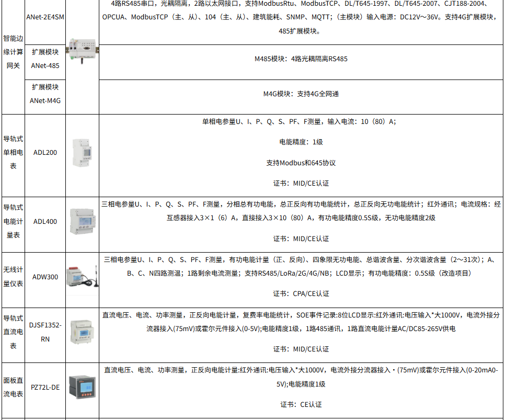Click the ADW300 wireless meter image
The image size is (506, 420).
[x=82, y=277]
